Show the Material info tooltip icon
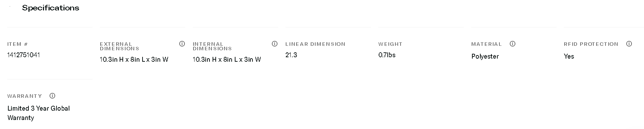Screen dimensions: 644x129 (513, 44)
